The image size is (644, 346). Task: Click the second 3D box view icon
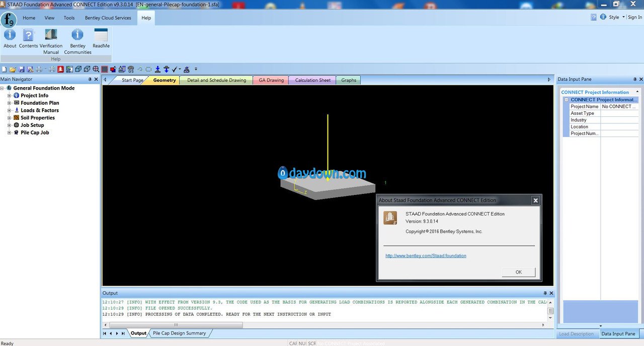pos(87,70)
